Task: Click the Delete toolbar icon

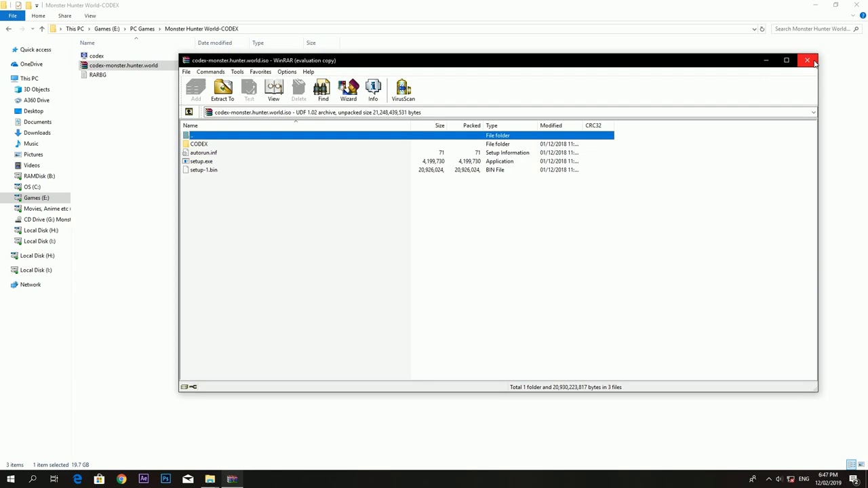Action: 298,90
